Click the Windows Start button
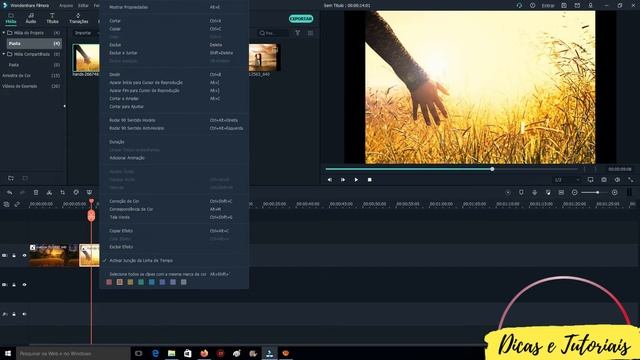 (x=8, y=353)
